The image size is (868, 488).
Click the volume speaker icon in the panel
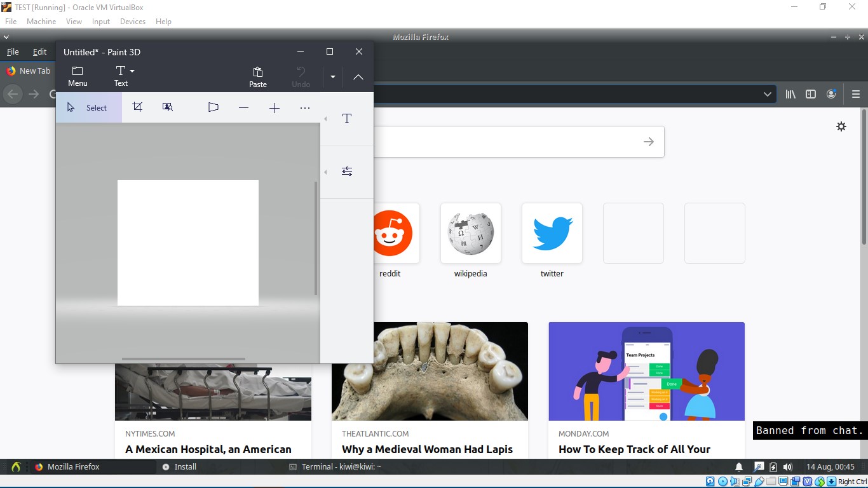coord(788,467)
